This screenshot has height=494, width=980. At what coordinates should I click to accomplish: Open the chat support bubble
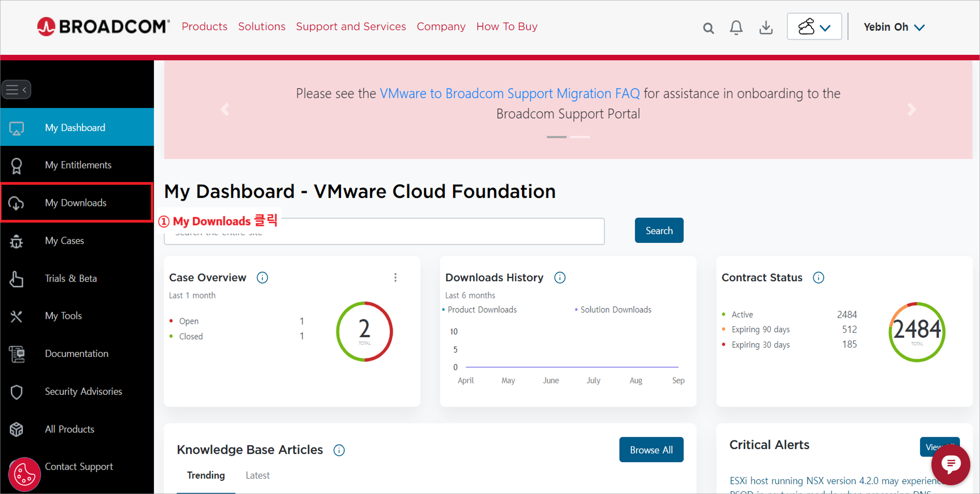(950, 464)
